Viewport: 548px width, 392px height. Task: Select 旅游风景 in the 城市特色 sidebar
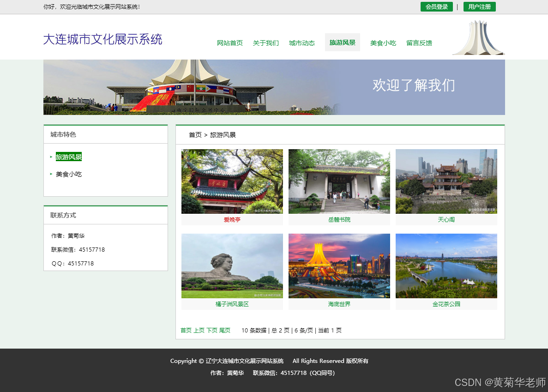tap(69, 157)
